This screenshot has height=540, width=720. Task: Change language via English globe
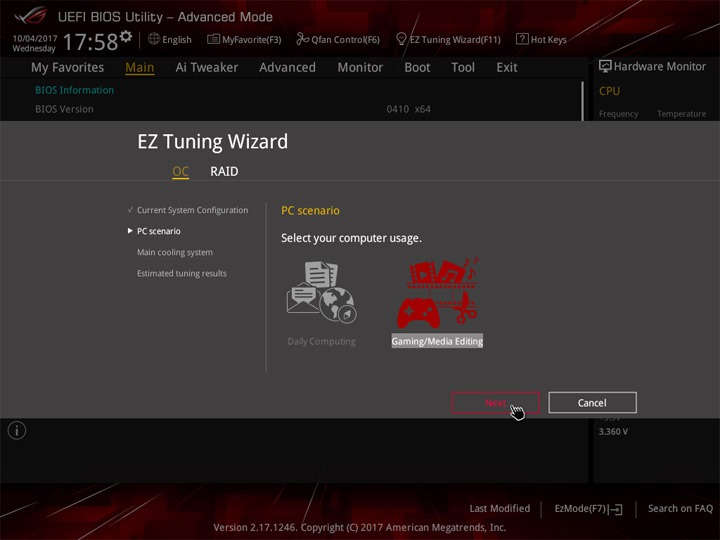[169, 39]
